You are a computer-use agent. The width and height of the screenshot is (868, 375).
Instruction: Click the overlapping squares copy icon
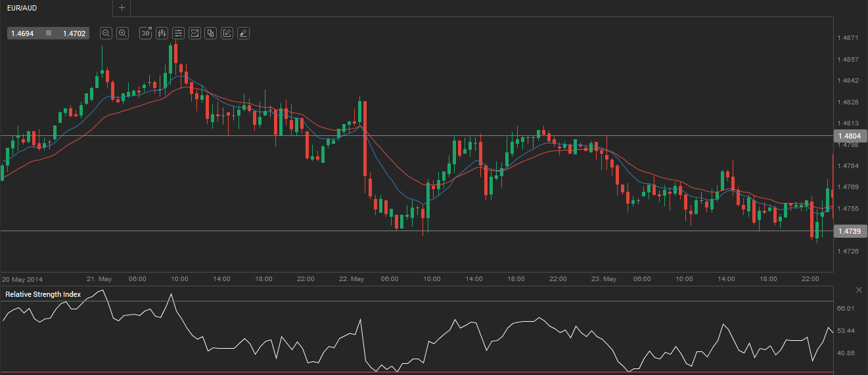(210, 33)
